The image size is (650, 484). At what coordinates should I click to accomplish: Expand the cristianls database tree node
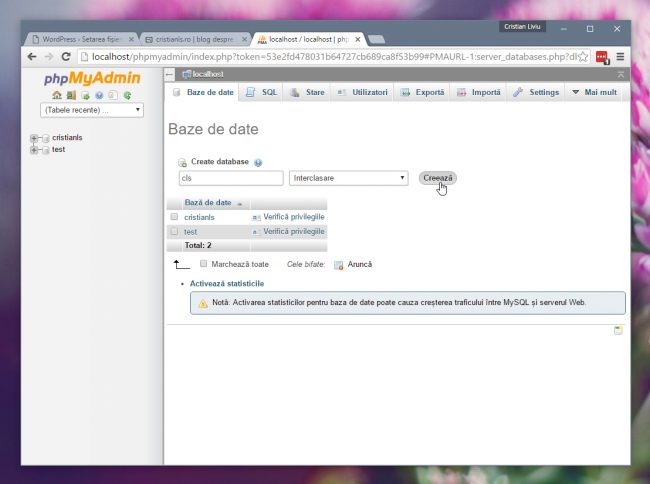(x=34, y=138)
